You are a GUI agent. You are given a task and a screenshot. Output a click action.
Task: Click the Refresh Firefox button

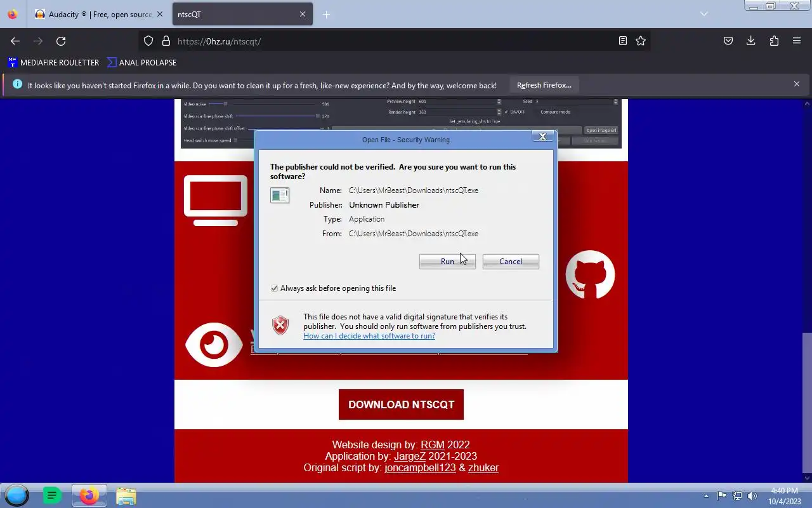click(544, 85)
